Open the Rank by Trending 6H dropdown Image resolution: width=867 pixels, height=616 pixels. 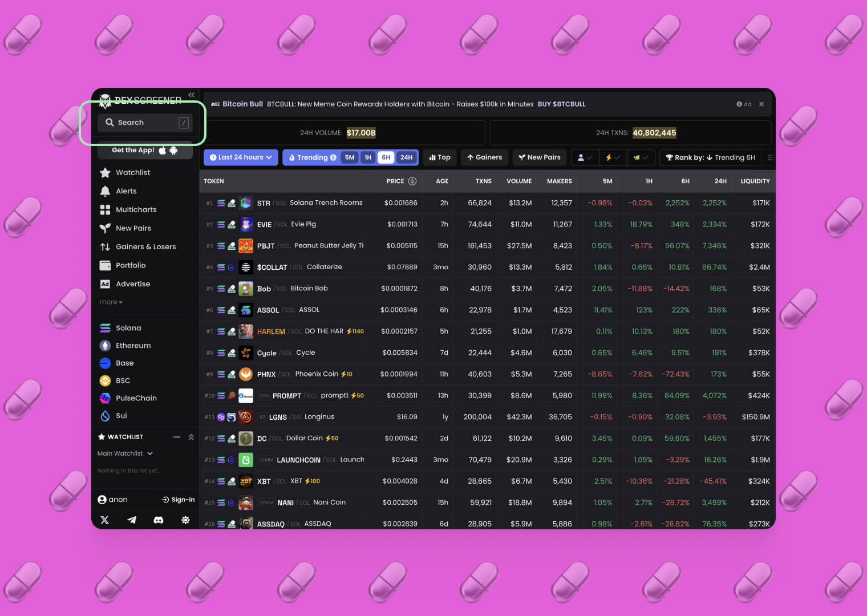tap(711, 157)
